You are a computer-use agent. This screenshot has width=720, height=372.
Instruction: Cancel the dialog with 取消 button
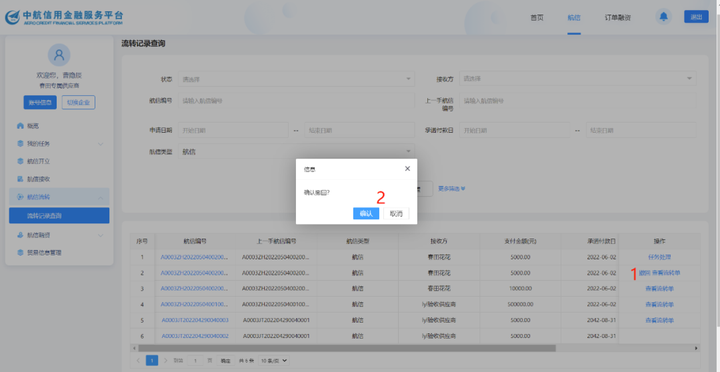(x=396, y=214)
